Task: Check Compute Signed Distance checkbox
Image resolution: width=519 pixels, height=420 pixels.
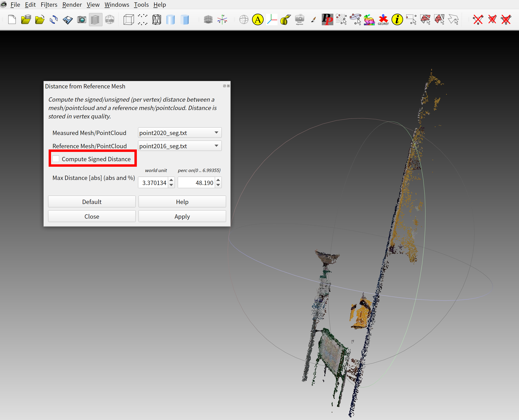Action: [x=56, y=159]
